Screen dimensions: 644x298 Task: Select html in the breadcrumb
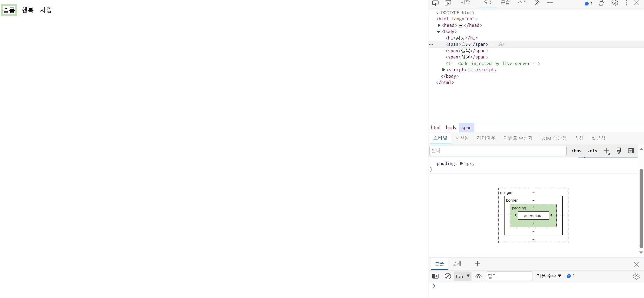click(435, 128)
